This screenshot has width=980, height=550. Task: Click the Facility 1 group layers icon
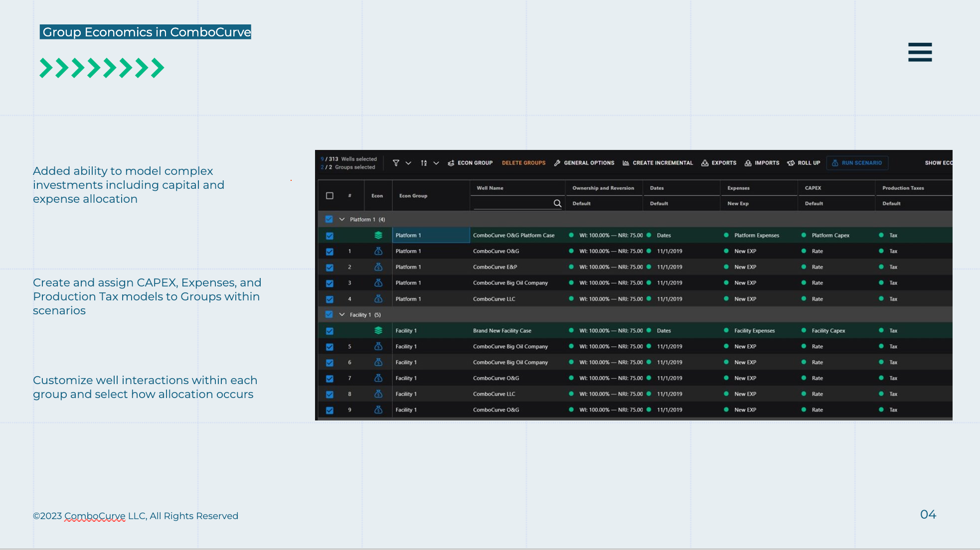(378, 330)
